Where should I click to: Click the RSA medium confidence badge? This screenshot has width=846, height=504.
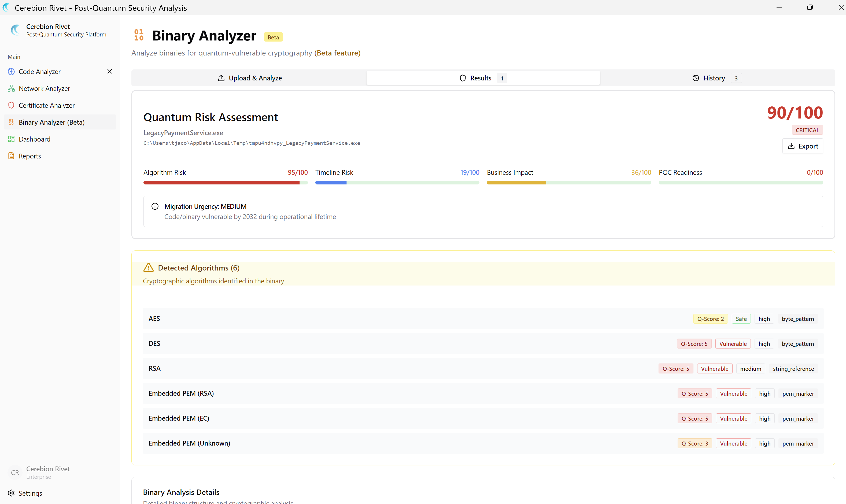click(750, 369)
